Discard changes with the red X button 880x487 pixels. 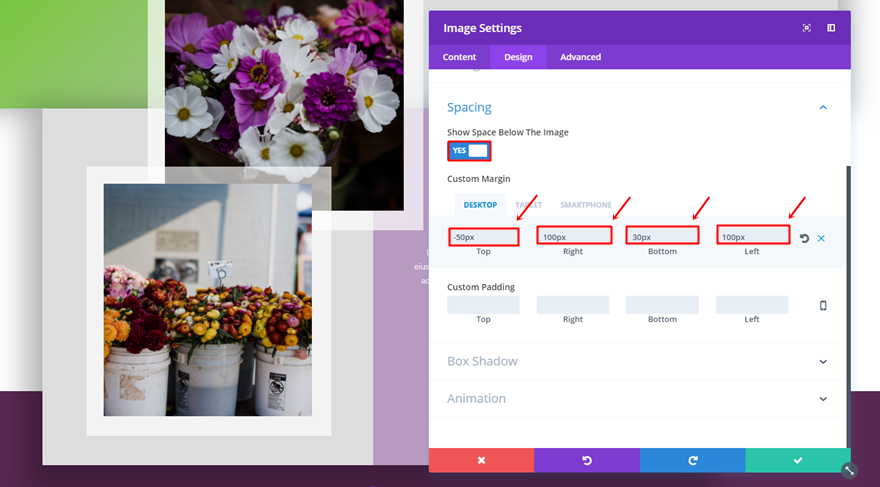(x=482, y=460)
